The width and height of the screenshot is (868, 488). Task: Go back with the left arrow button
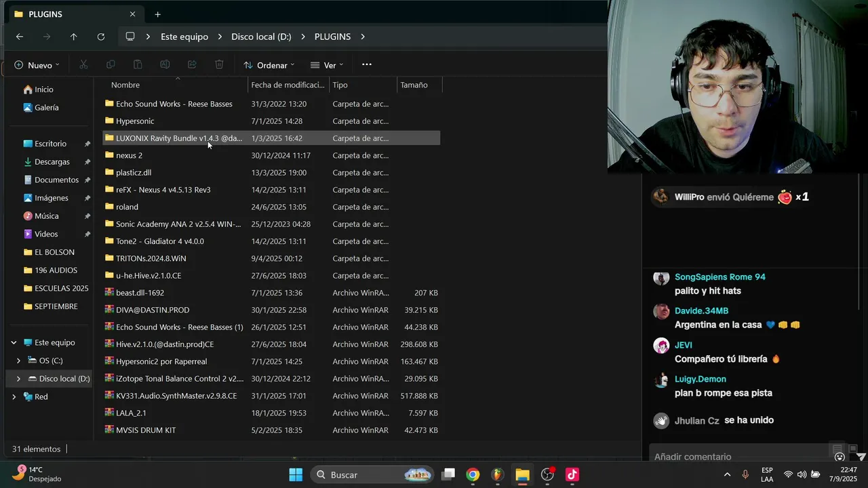click(x=20, y=37)
